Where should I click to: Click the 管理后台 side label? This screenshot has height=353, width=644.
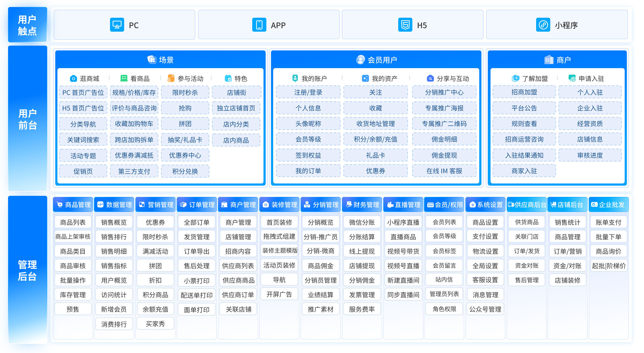[27, 270]
